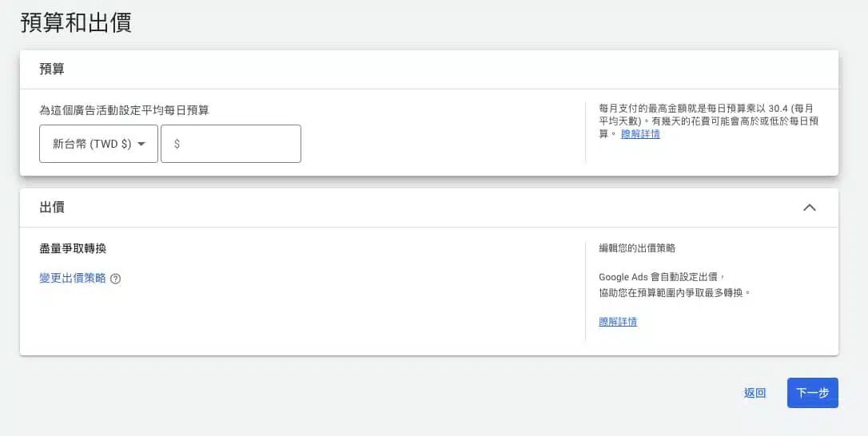Image resolution: width=868 pixels, height=436 pixels.
Task: Select the 預算 section header
Action: coord(52,69)
